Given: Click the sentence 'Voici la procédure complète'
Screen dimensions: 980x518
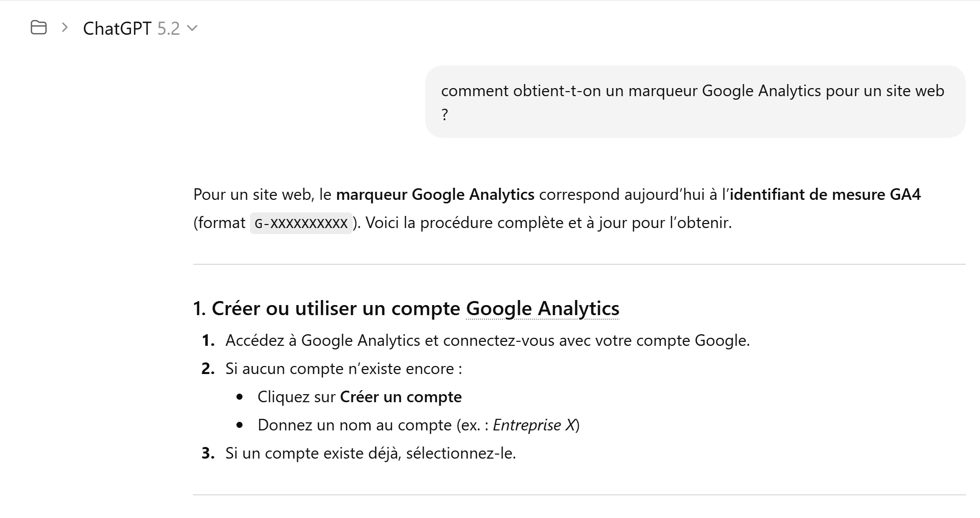Looking at the screenshot, I should pyautogui.click(x=548, y=223).
